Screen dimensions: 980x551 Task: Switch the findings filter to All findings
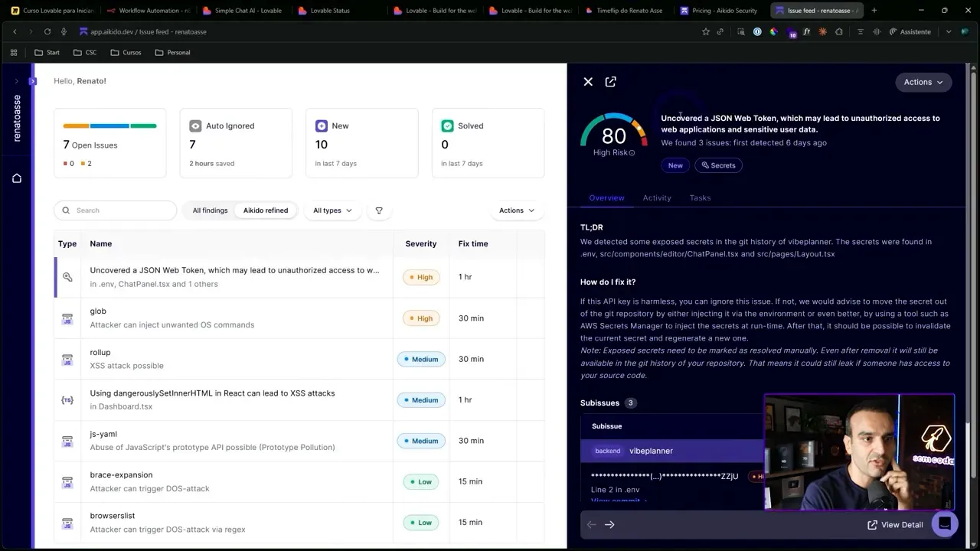tap(209, 210)
